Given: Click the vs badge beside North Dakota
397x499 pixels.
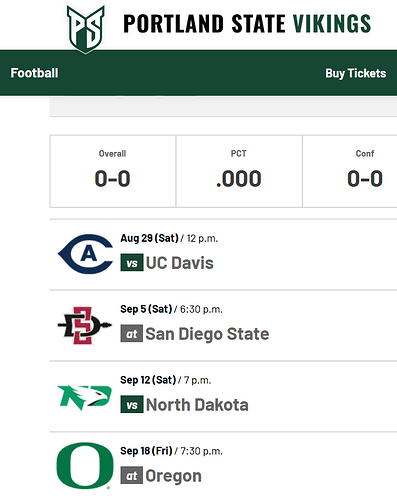Looking at the screenshot, I should click(132, 405).
